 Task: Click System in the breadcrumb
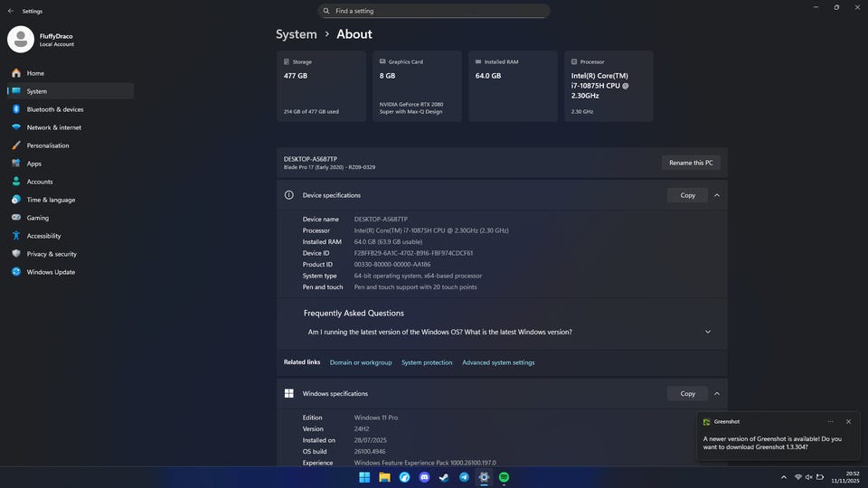click(297, 34)
